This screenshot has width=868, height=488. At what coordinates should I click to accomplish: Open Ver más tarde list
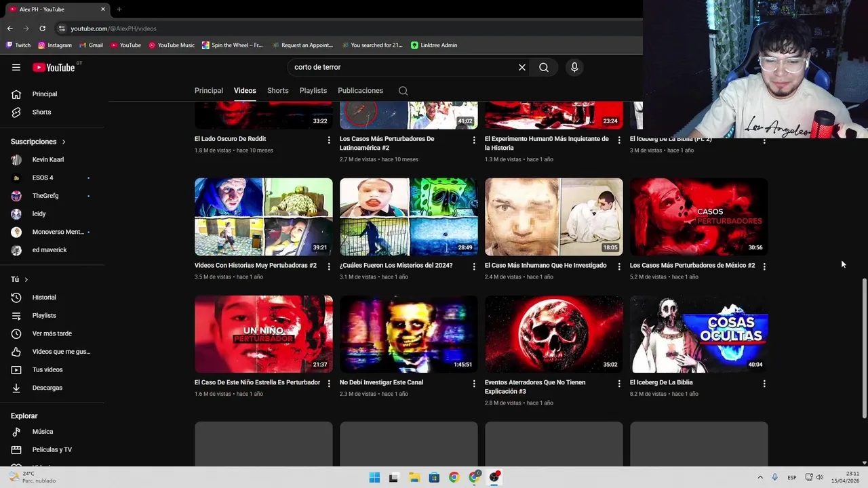52,333
